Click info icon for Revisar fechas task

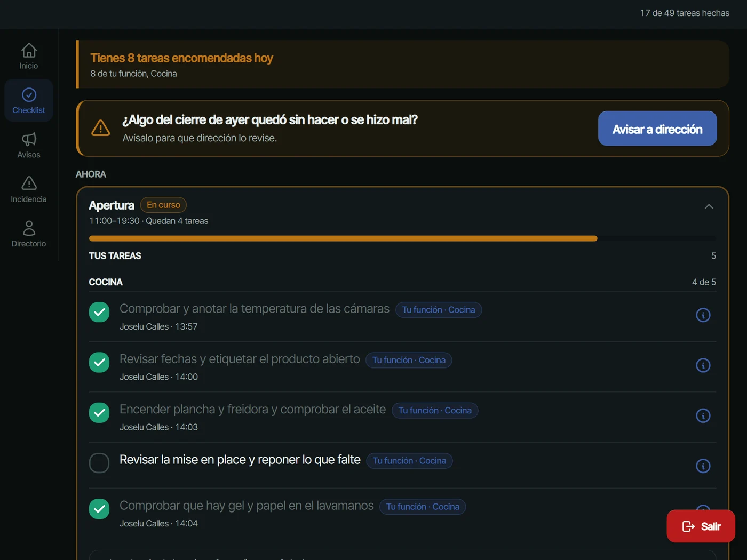pyautogui.click(x=703, y=365)
